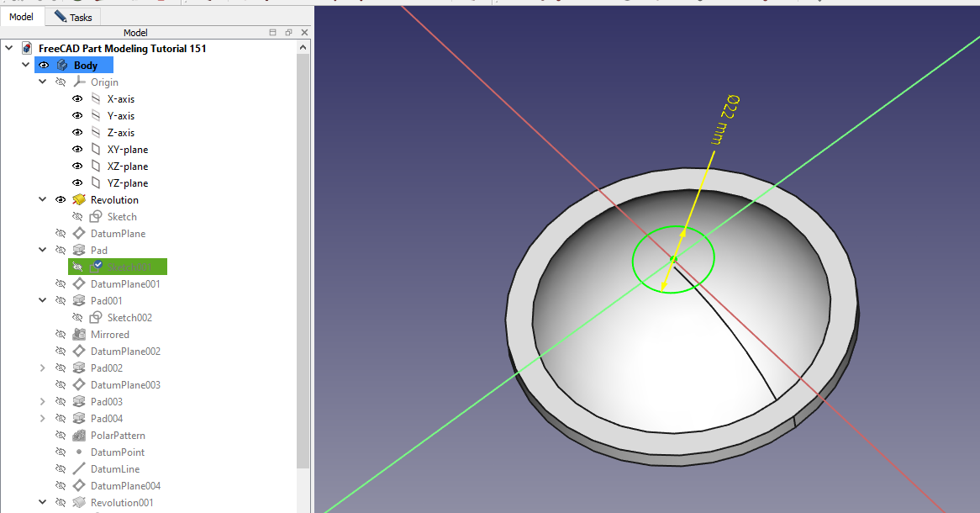Viewport: 980px width, 513px height.
Task: Expand the Pad004 tree node
Action: click(43, 419)
